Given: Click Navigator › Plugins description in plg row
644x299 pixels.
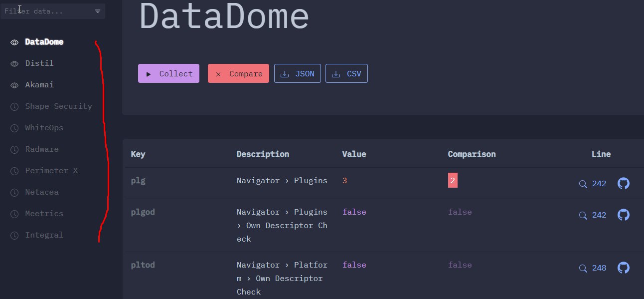Looking at the screenshot, I should point(282,181).
